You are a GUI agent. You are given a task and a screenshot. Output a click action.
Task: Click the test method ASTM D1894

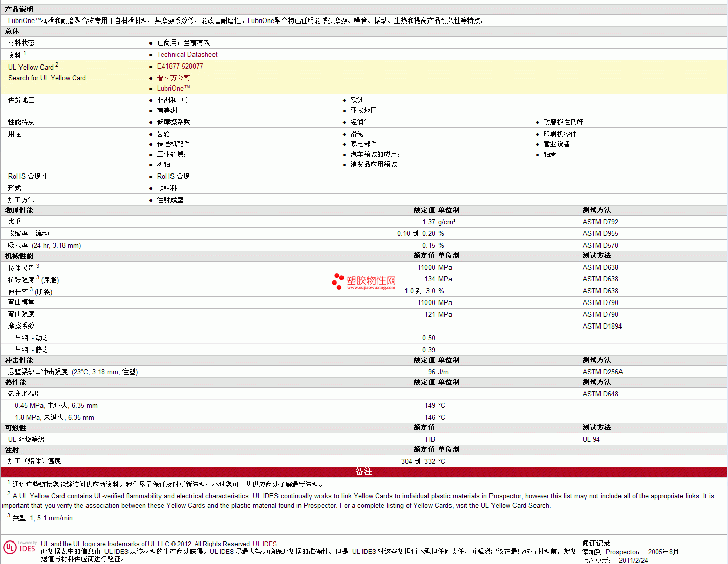(x=602, y=326)
